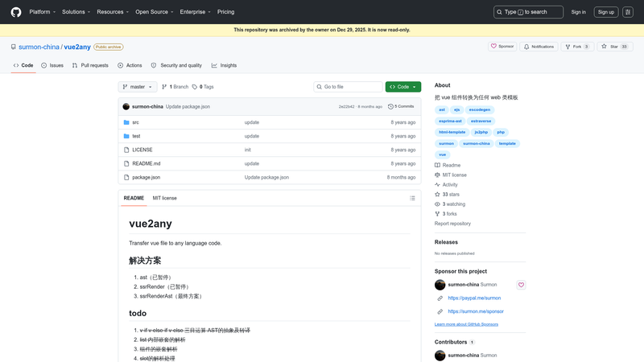Click Report repository link

(452, 224)
